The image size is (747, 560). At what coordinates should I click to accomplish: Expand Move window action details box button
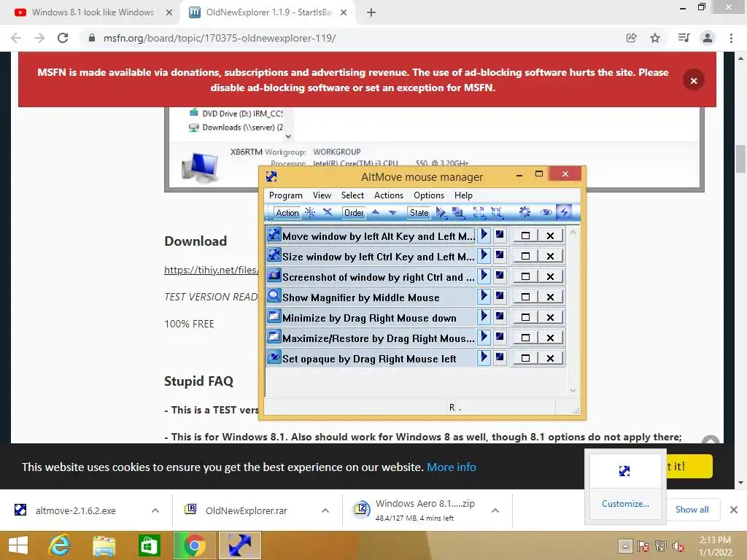coord(525,236)
